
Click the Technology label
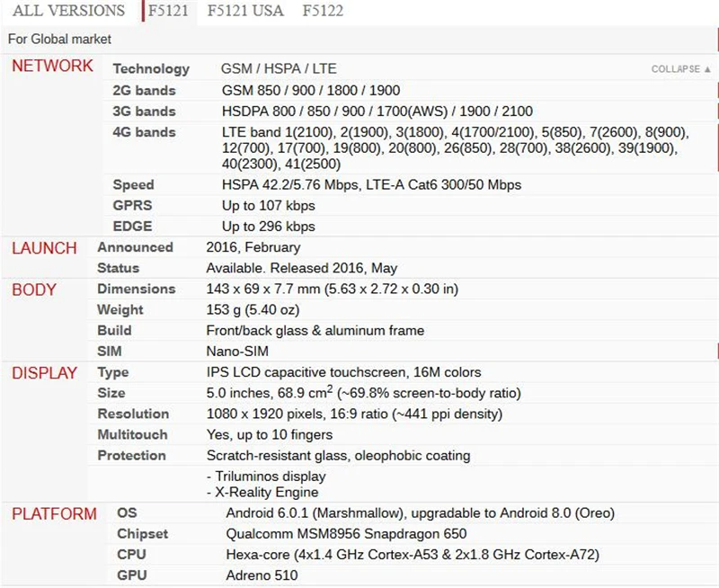[151, 69]
